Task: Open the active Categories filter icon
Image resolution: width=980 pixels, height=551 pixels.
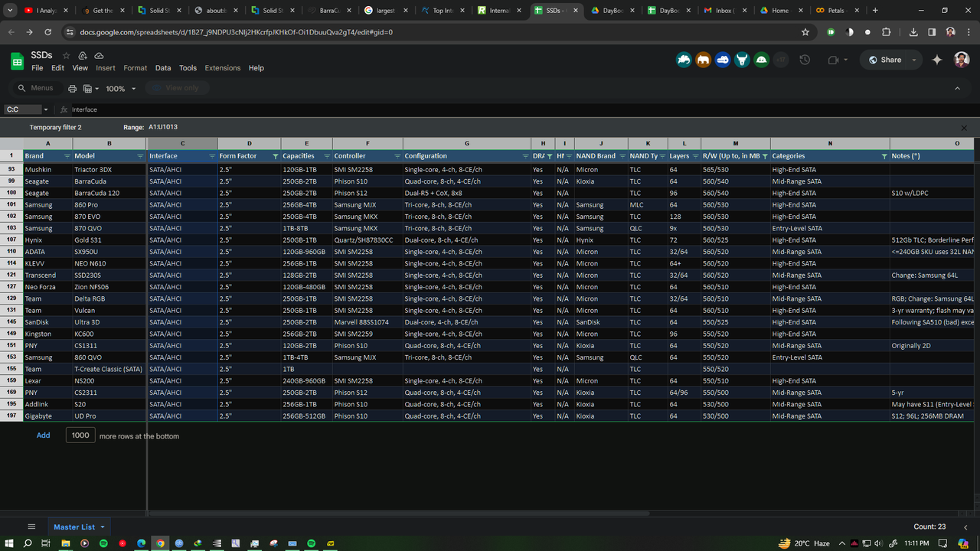Action: (884, 156)
